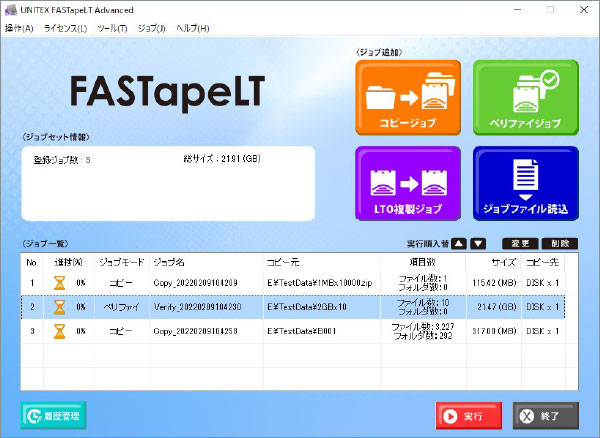Open the ジョブ(J) menu
Viewport: 600px width, 438px height.
click(154, 28)
